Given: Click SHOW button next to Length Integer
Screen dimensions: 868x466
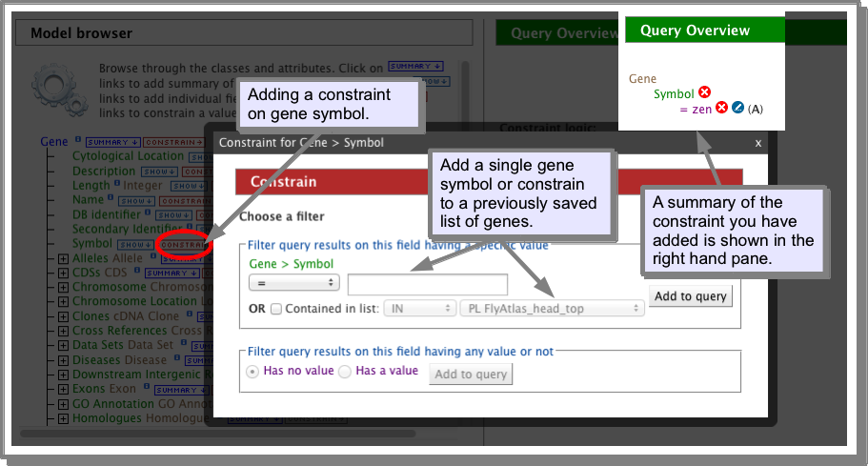Looking at the screenshot, I should pos(189,186).
